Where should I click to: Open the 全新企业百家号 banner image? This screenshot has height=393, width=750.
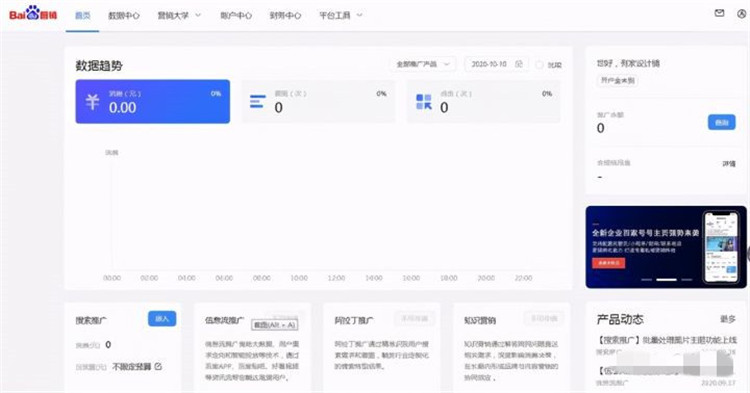point(666,247)
